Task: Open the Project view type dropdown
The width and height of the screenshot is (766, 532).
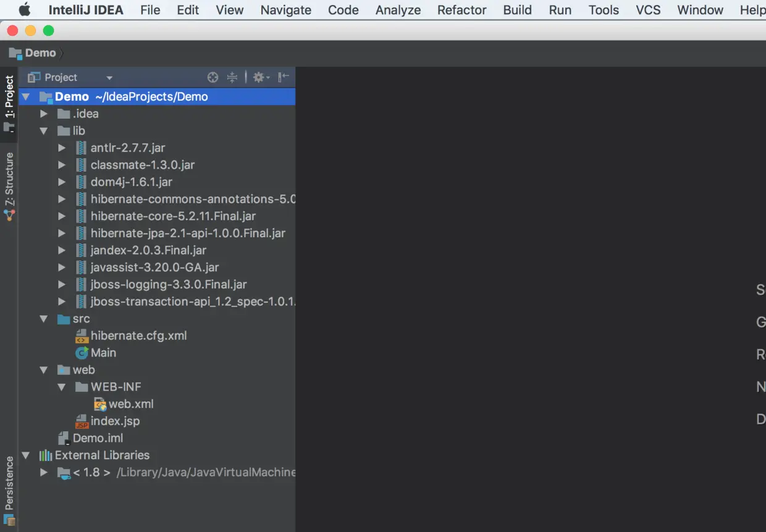Action: [x=109, y=78]
